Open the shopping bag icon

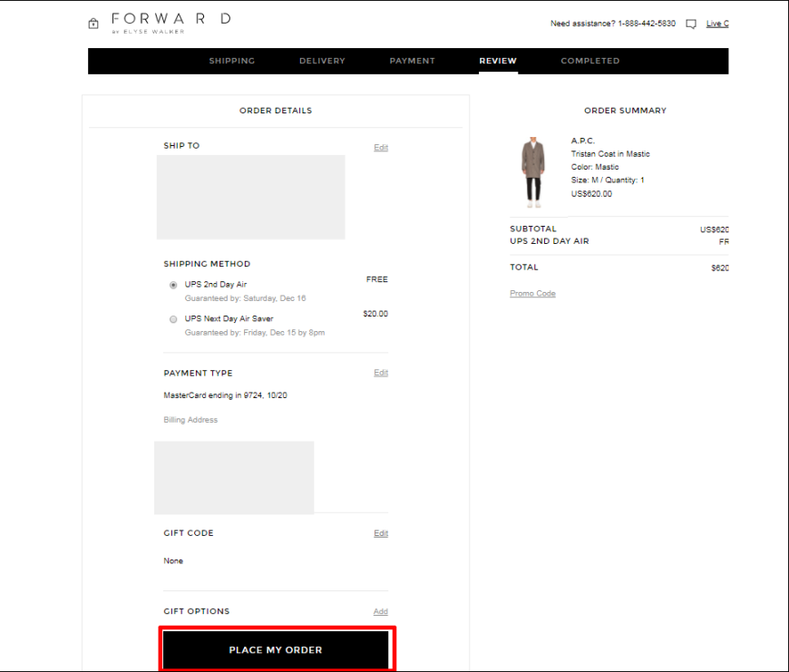[93, 24]
